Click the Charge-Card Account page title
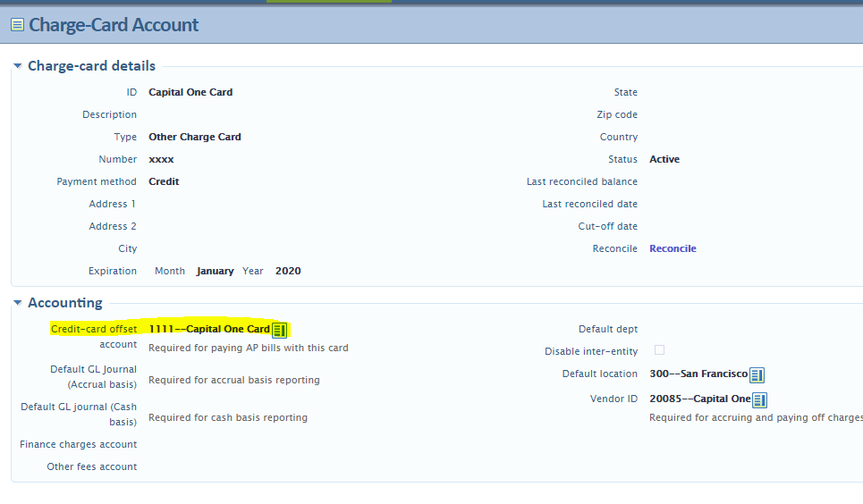The width and height of the screenshot is (863, 504). pos(114,25)
